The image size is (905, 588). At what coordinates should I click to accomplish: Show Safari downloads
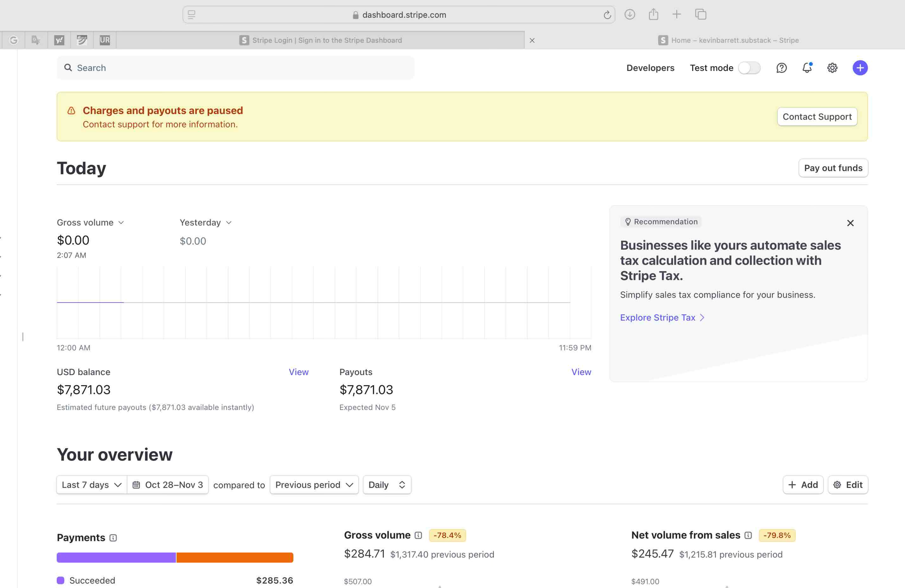click(x=630, y=15)
